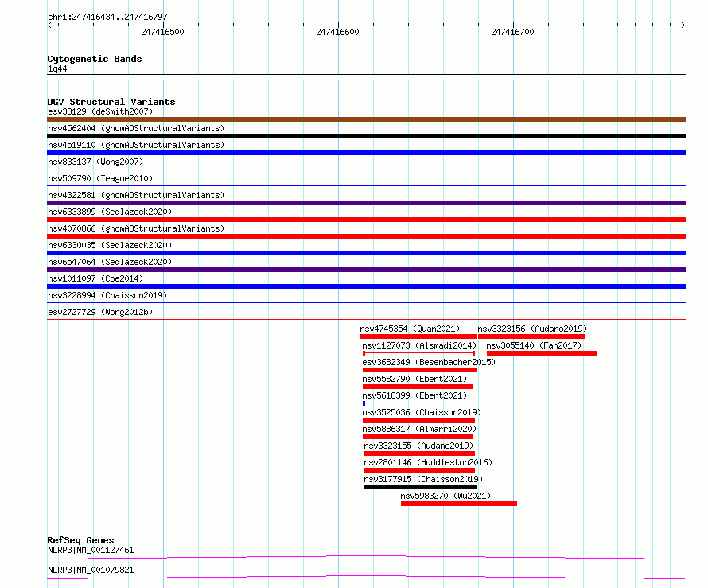The height and width of the screenshot is (588, 708).
Task: Select the purple nsv4322581 variant bar
Action: point(366,203)
